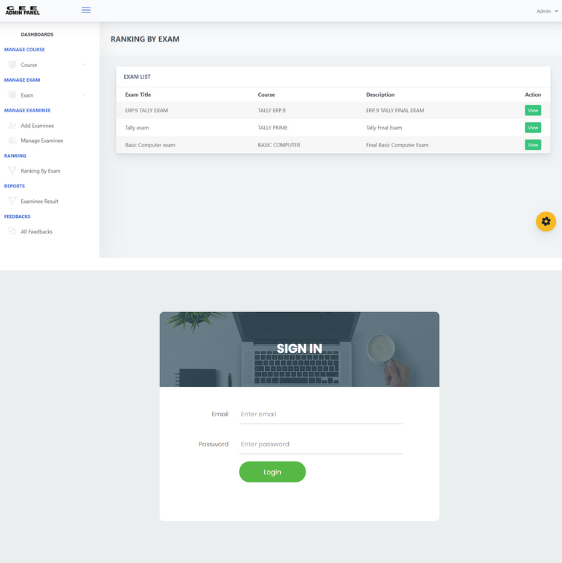This screenshot has height=563, width=562.
Task: Click the RANKING section label
Action: click(x=15, y=155)
